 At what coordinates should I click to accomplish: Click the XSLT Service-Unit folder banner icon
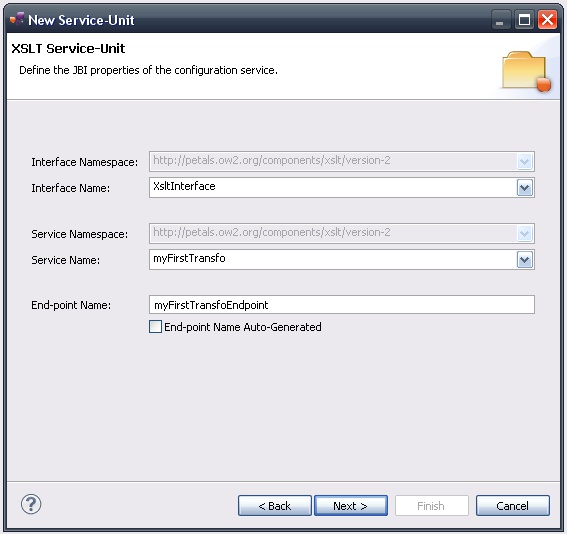point(526,71)
